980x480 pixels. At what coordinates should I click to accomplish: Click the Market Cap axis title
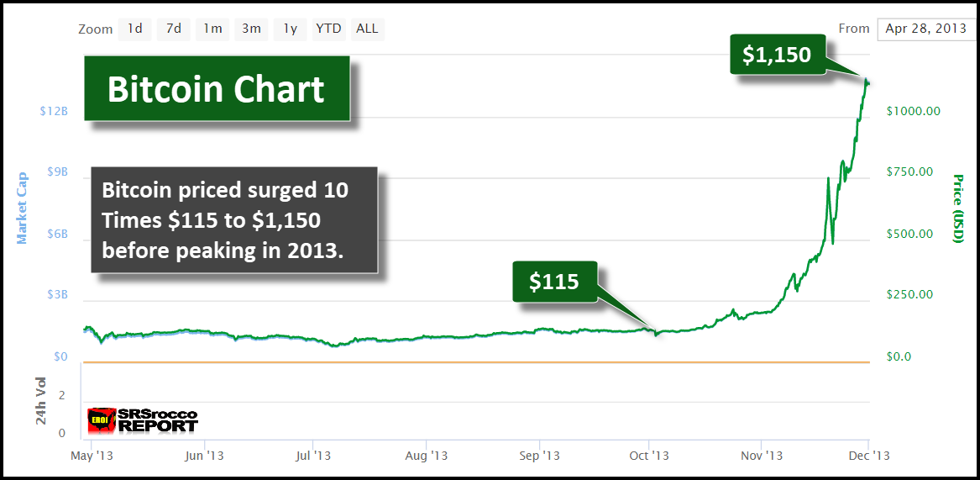click(23, 208)
